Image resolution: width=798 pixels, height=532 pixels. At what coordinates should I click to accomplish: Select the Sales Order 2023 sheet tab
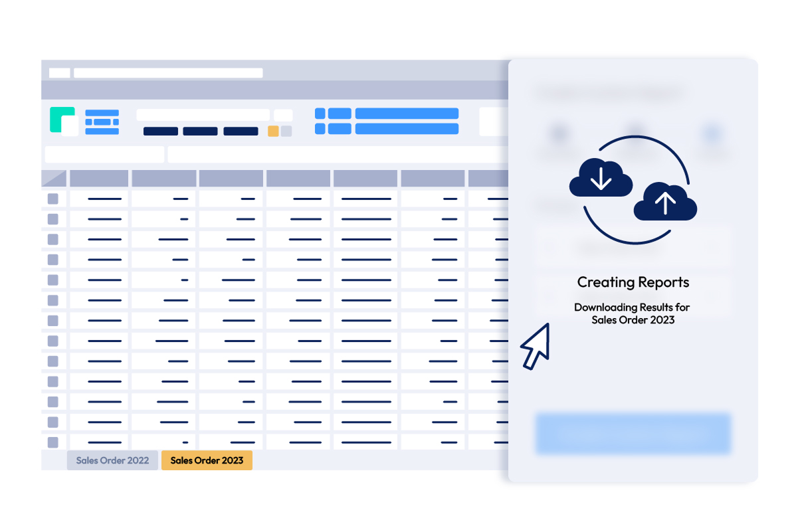pos(207,460)
